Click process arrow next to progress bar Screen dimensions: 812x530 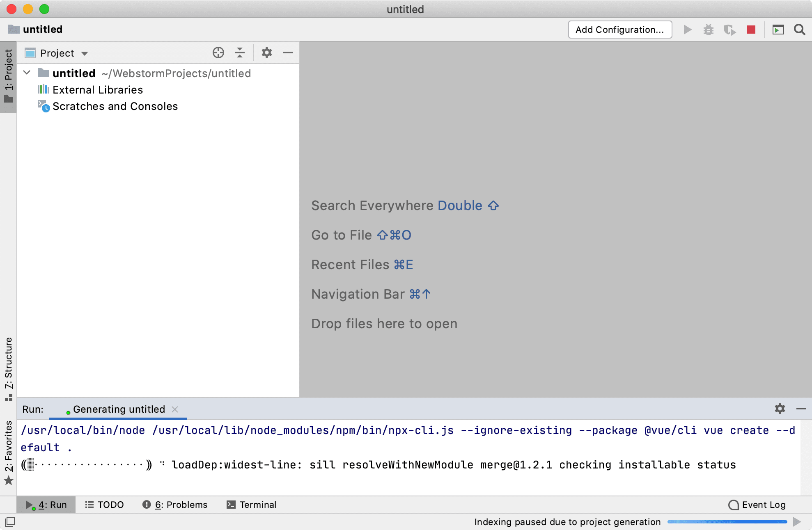(797, 522)
